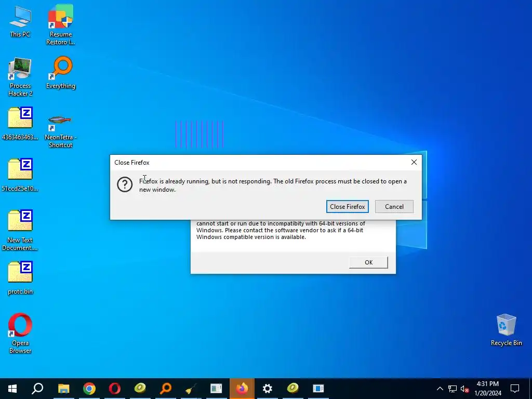The image size is (532, 399).
Task: Select the Opera Browser desktop shortcut
Action: [20, 334]
